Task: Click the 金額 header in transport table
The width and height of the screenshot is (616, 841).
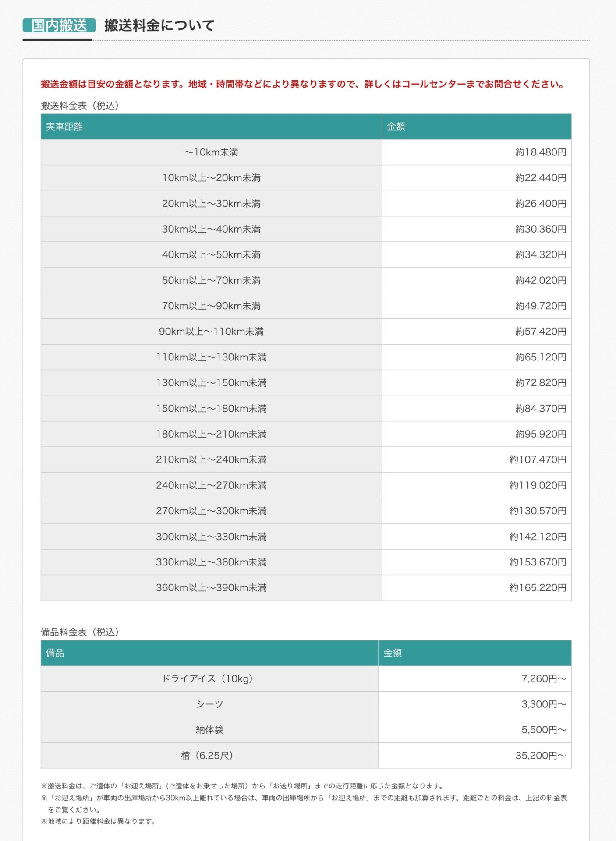Action: [477, 127]
